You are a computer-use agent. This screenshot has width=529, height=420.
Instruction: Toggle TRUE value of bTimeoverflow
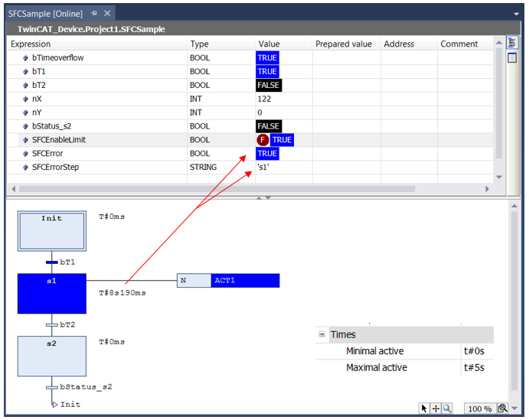(267, 58)
